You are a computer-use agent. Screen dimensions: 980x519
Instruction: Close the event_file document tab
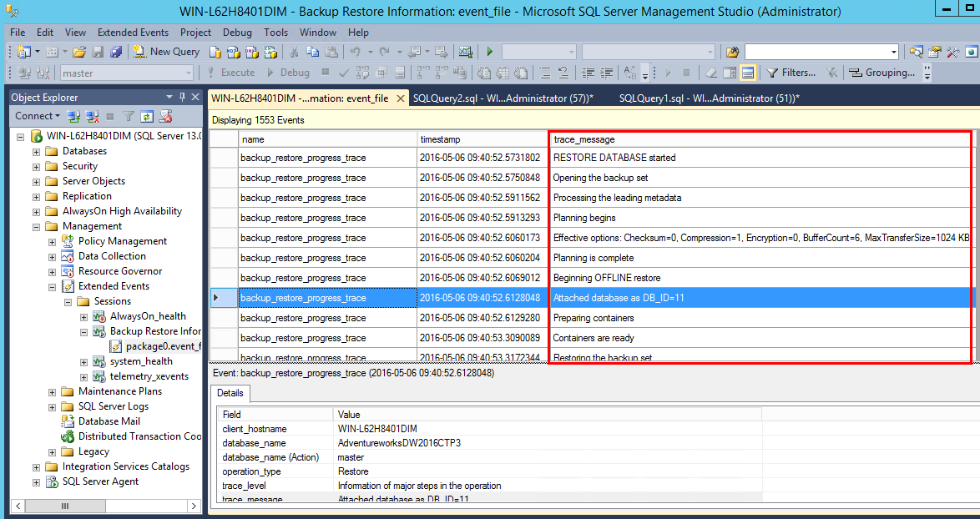coord(401,98)
